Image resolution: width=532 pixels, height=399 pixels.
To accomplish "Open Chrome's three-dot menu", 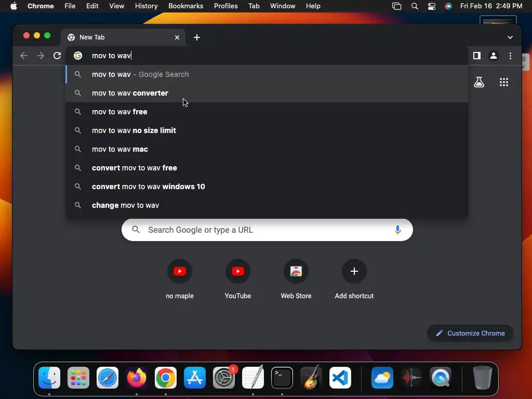I will pyautogui.click(x=510, y=56).
